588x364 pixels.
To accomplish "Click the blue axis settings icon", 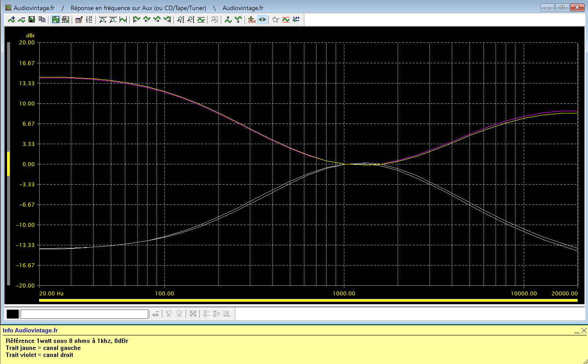I will 296,19.
